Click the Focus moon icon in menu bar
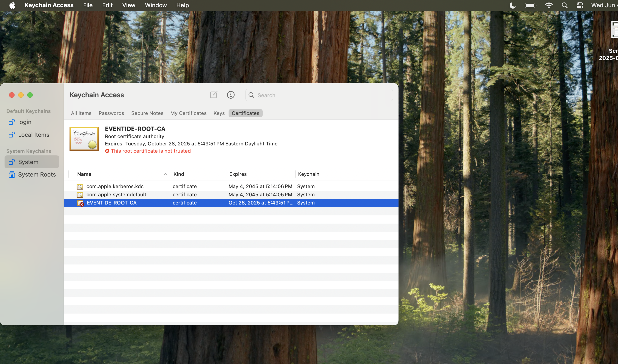Screen dimensions: 618x364 pyautogui.click(x=513, y=5)
